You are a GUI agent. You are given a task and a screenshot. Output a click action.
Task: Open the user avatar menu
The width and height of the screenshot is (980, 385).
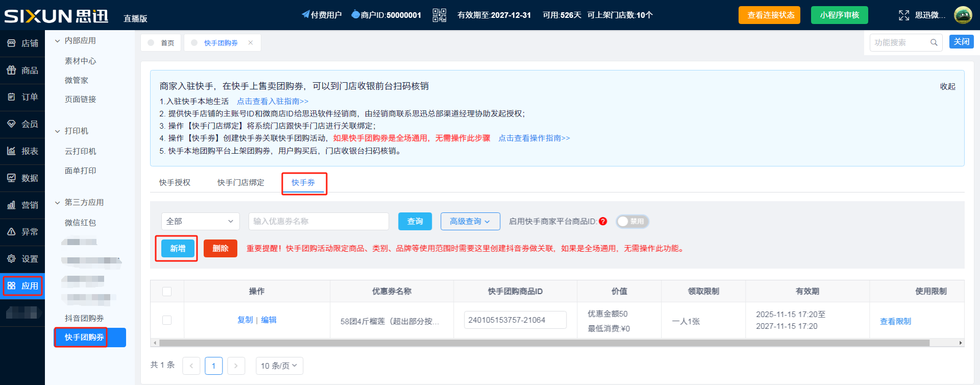tap(963, 15)
